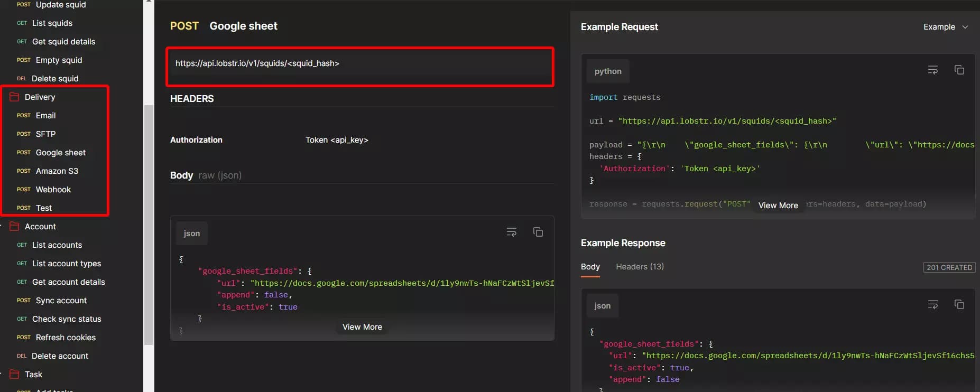
Task: Click the 201 CREATED status badge
Action: (949, 267)
